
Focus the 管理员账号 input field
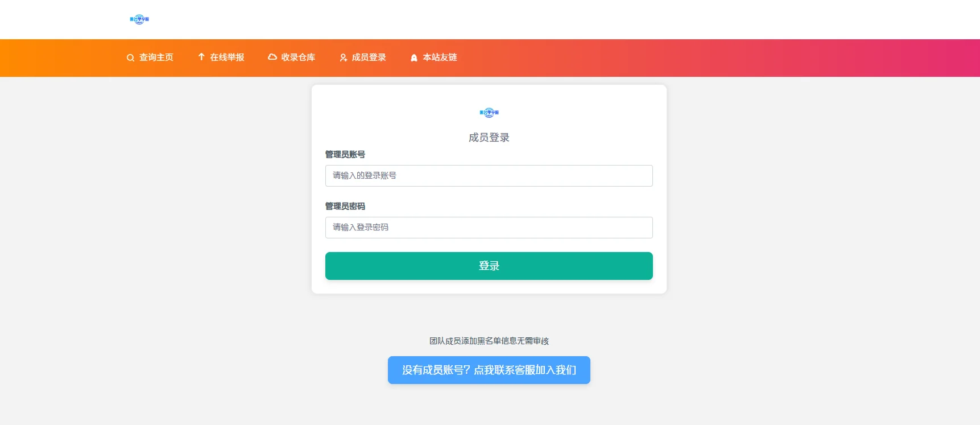click(x=489, y=176)
